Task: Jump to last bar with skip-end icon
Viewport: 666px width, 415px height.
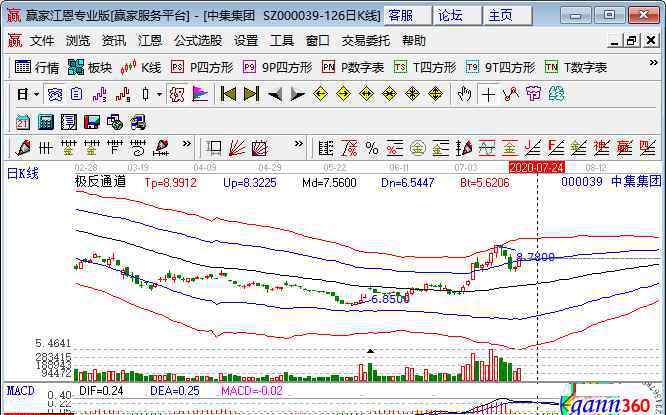Action: click(251, 94)
